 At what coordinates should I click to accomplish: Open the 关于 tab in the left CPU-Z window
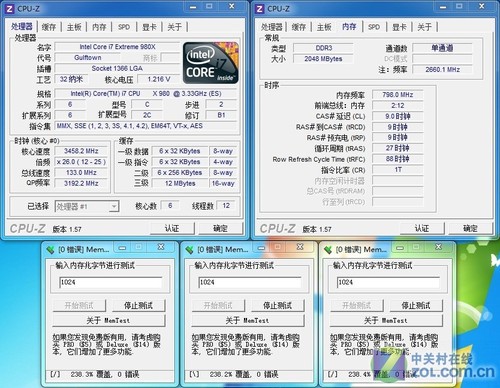pyautogui.click(x=175, y=27)
